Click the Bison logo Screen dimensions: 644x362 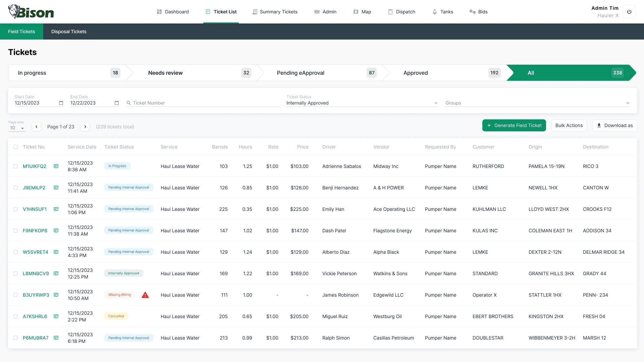pos(31,12)
